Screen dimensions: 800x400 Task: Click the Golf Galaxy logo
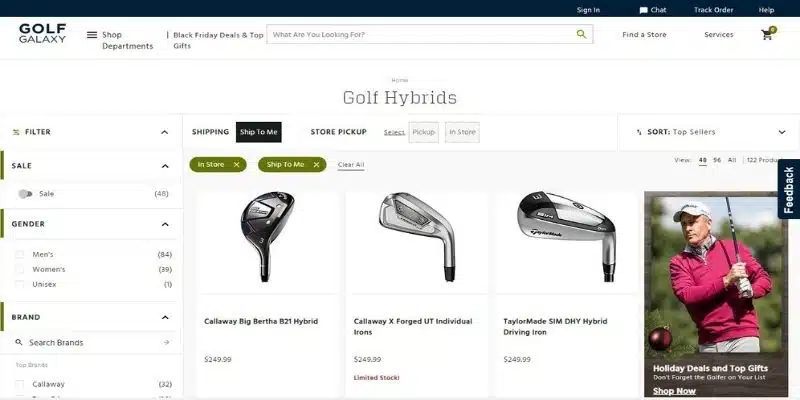pyautogui.click(x=42, y=33)
